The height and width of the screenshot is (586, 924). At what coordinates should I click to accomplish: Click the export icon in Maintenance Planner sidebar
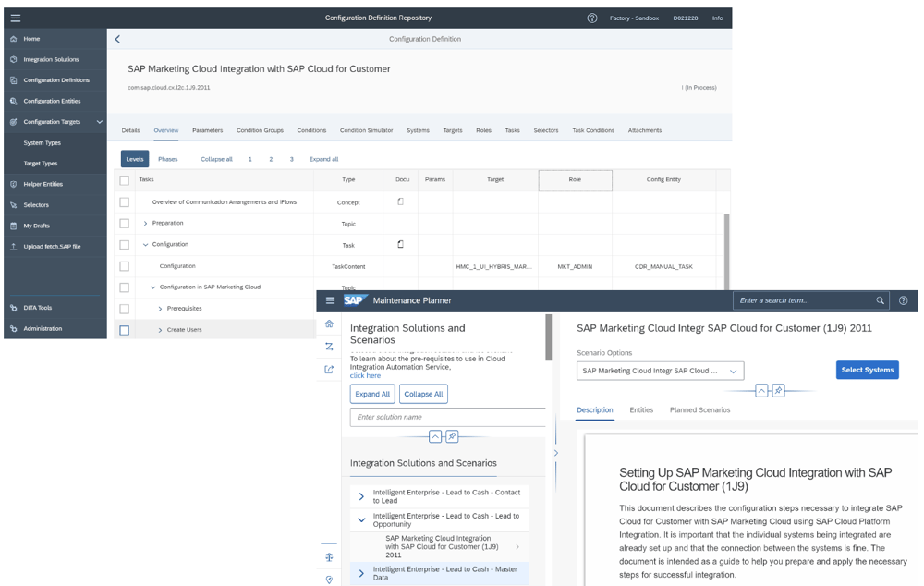pos(330,370)
